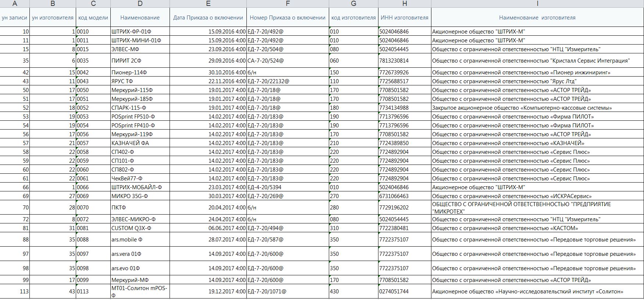
Task: Select the cell 'Меркурий-119Ф'
Action: tap(140, 134)
